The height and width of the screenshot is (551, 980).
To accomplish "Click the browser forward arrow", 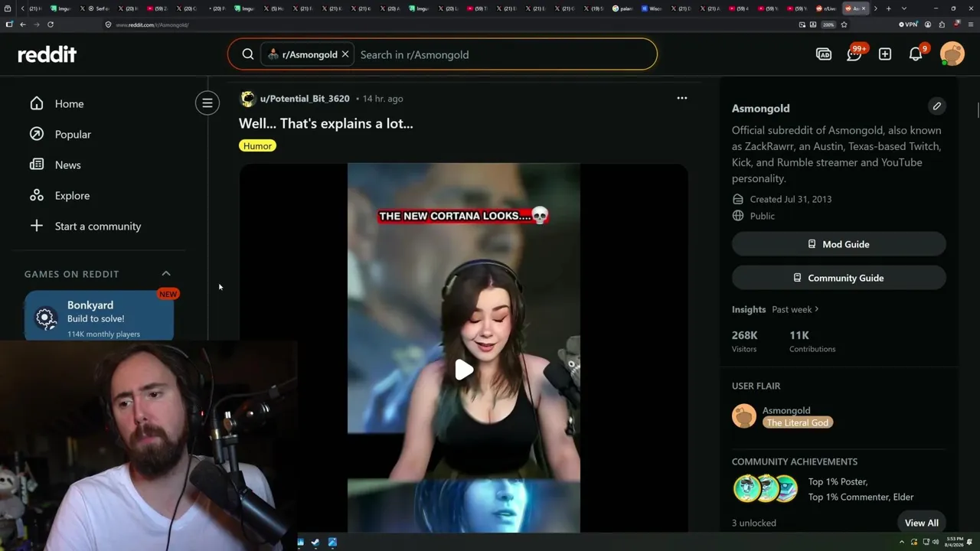I will pos(36,24).
